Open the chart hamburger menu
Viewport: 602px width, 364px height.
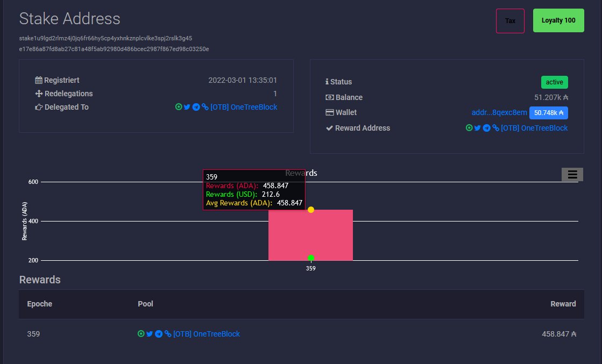tap(572, 175)
